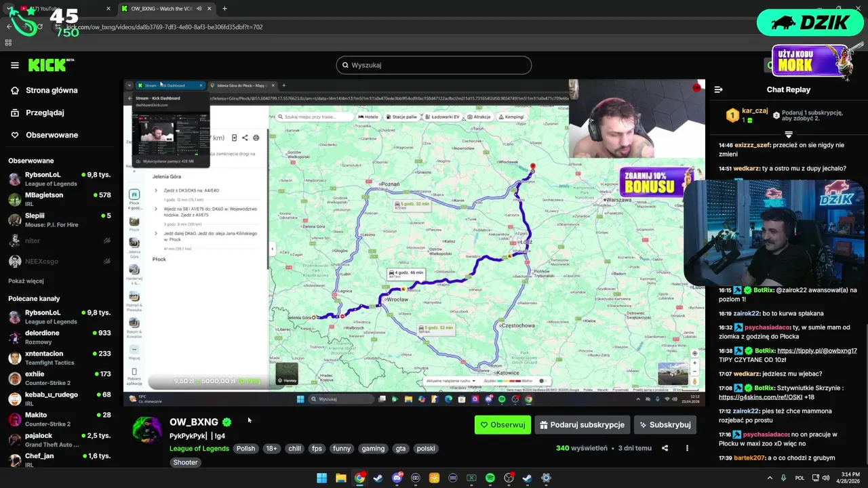Screen dimensions: 868x488
Task: Open File Explorer from the taskbar
Action: (341, 478)
